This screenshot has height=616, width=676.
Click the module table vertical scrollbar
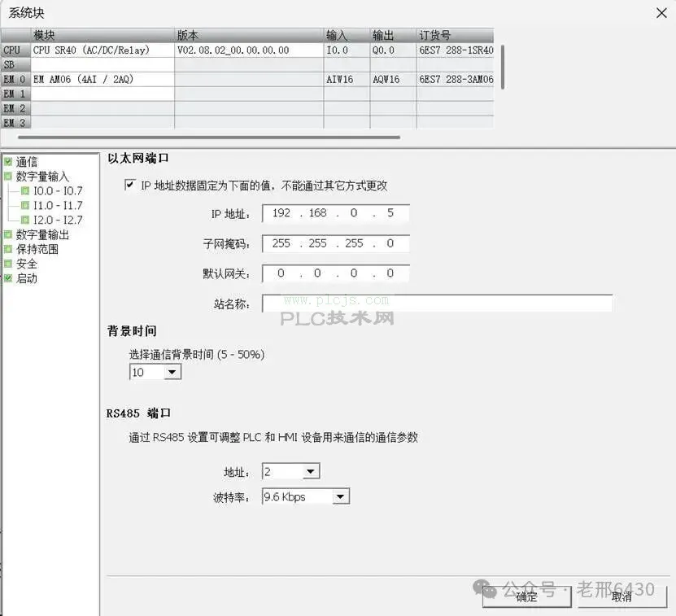pos(502,67)
